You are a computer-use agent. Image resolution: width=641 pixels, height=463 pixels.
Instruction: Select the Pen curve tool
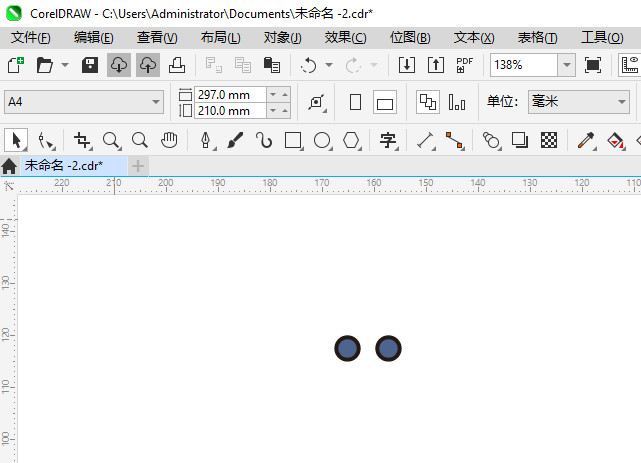click(x=206, y=141)
